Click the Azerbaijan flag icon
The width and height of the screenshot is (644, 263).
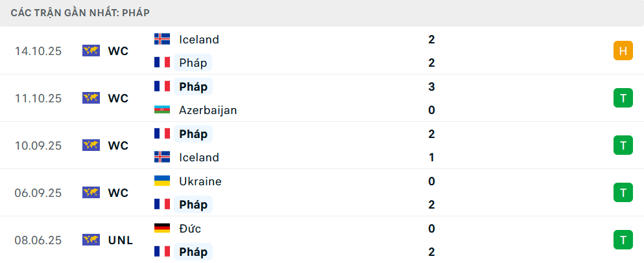(x=162, y=110)
